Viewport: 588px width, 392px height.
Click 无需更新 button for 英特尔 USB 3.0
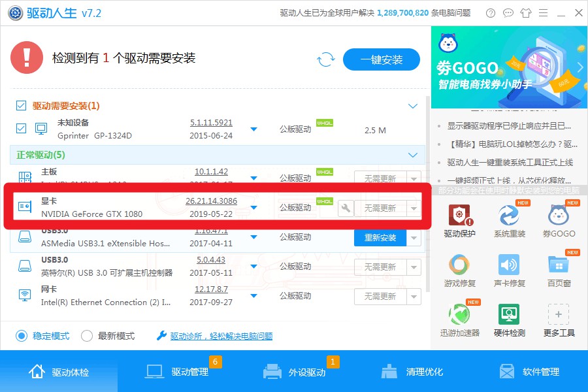click(x=380, y=267)
